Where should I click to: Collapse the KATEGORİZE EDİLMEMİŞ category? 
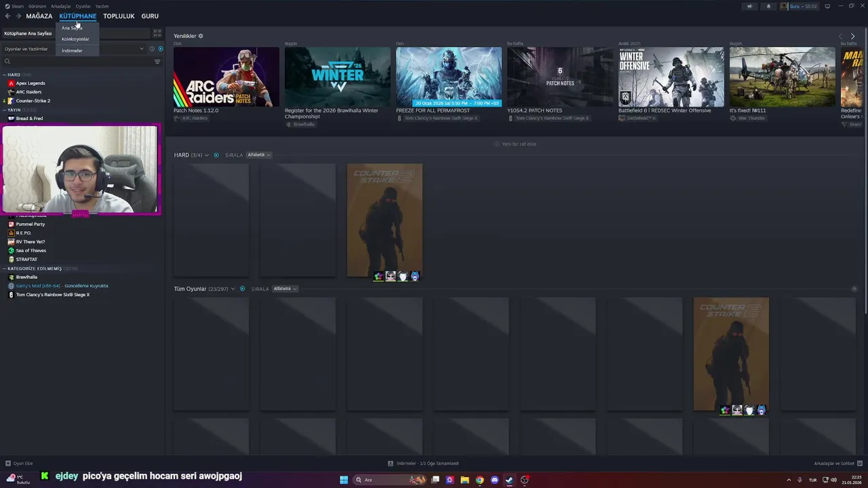point(4,268)
